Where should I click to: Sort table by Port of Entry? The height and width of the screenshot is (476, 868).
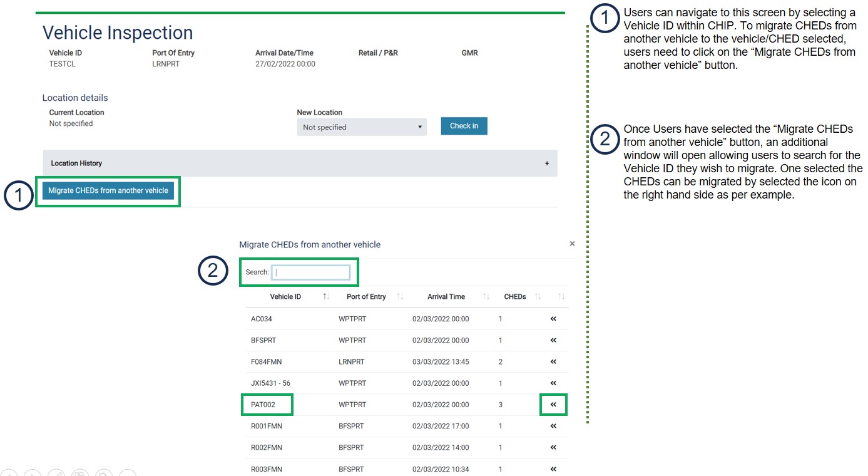tap(366, 296)
